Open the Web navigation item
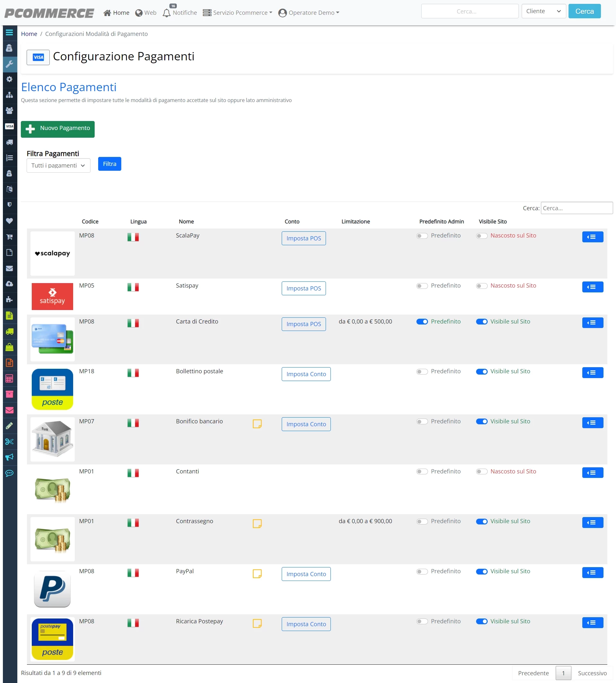This screenshot has height=683, width=616. tap(146, 13)
